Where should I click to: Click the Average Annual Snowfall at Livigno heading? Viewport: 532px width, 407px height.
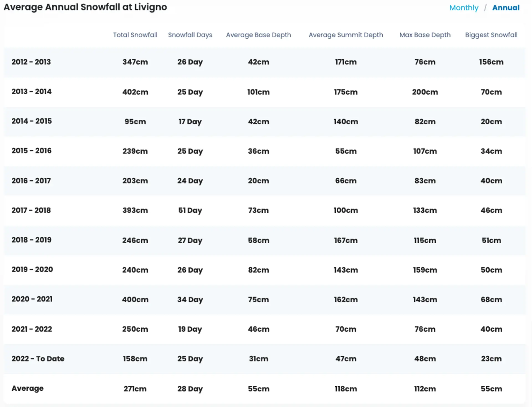(85, 7)
